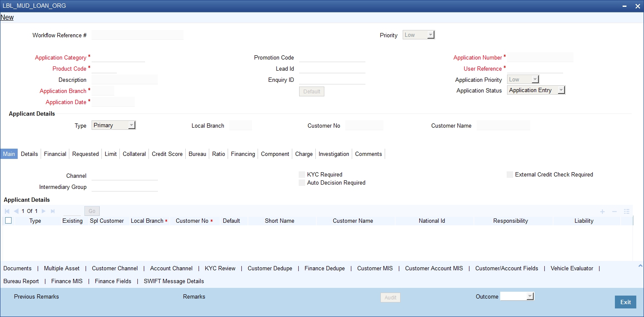Open the Outcome dropdown
The image size is (644, 317).
[517, 296]
